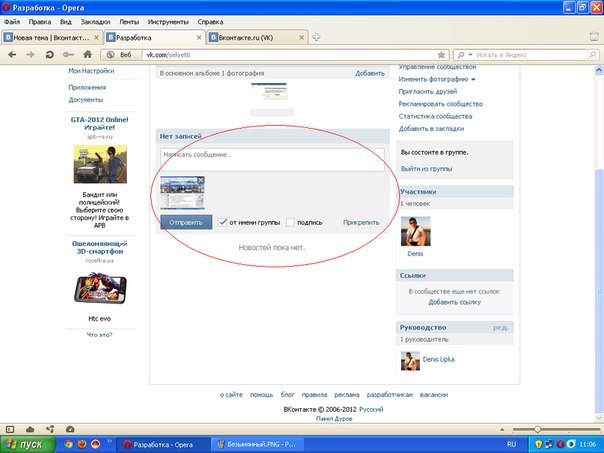
Task: Open the Закладки menu
Action: click(x=96, y=22)
